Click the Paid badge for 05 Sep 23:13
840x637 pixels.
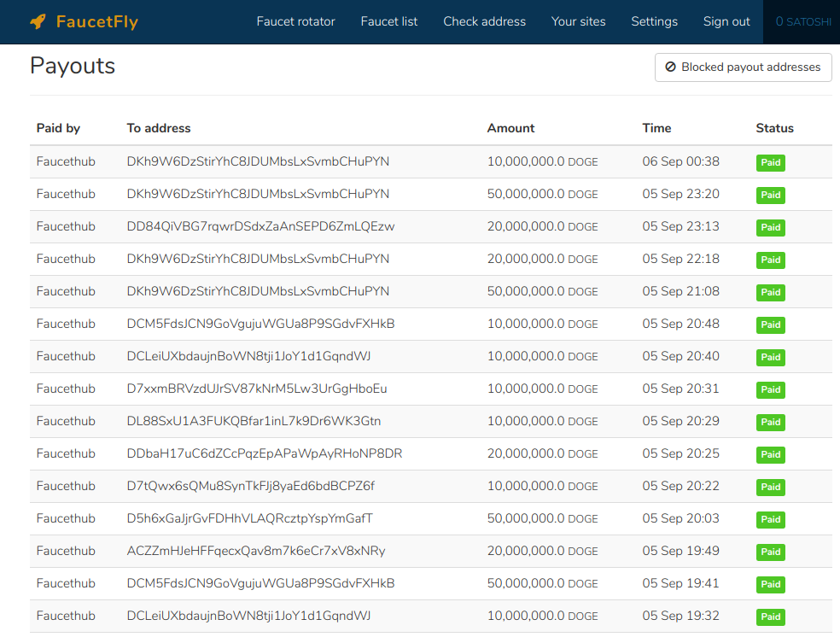[770, 227]
